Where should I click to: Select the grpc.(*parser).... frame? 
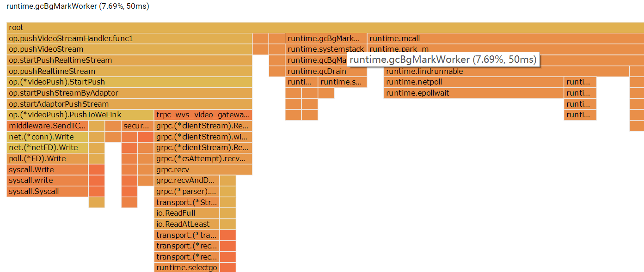(187, 192)
